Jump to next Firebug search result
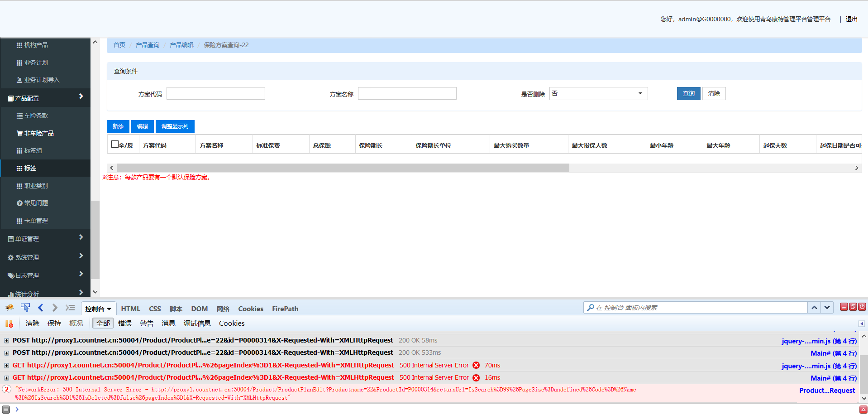 827,308
